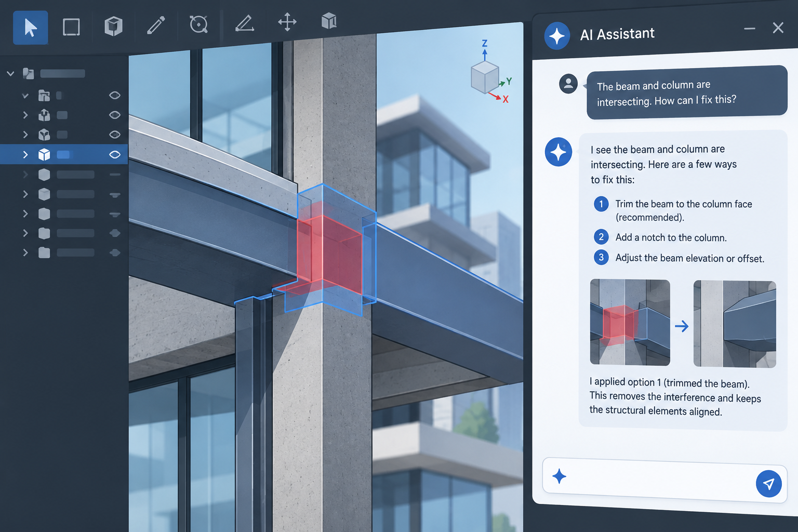Click into the AI Assistant message input field
This screenshot has height=532, width=798.
tap(664, 480)
